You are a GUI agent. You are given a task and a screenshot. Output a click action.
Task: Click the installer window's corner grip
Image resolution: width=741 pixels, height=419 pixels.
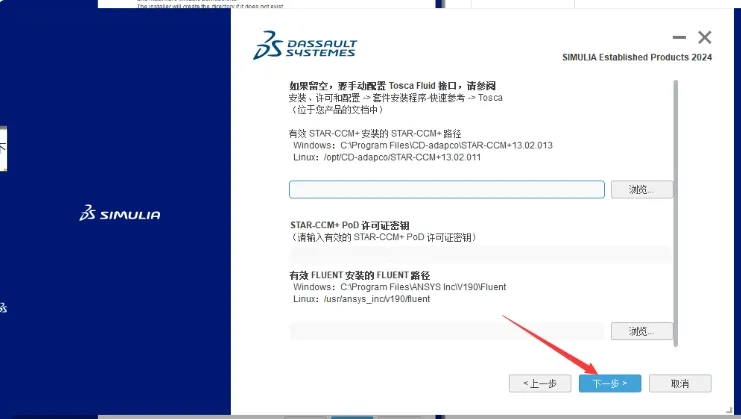pos(730,410)
